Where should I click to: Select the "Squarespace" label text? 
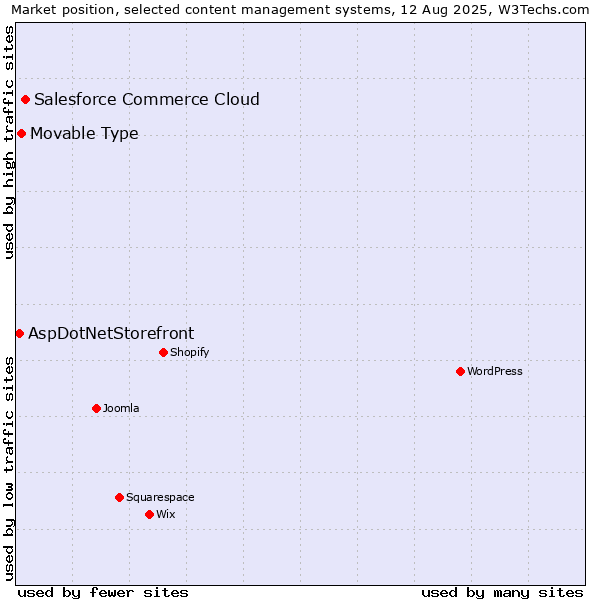coord(160,497)
